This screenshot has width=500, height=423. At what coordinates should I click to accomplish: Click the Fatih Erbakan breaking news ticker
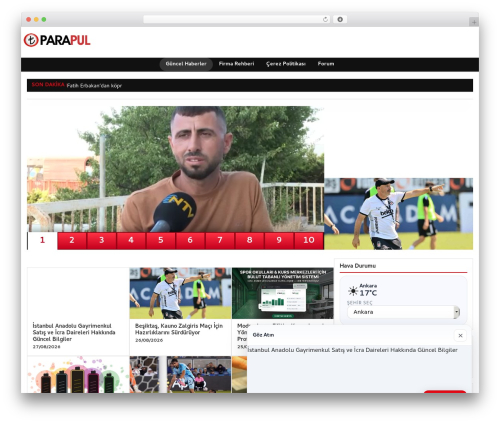[94, 86]
